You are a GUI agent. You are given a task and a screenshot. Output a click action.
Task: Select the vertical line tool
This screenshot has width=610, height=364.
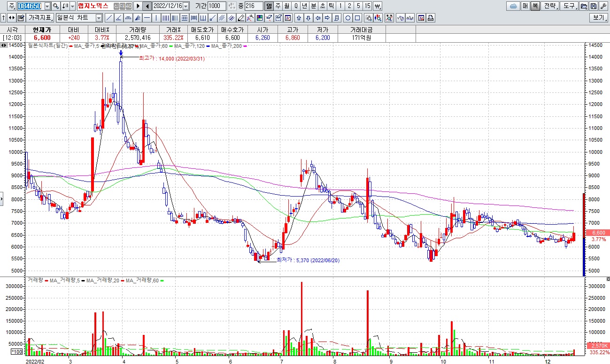(x=156, y=18)
